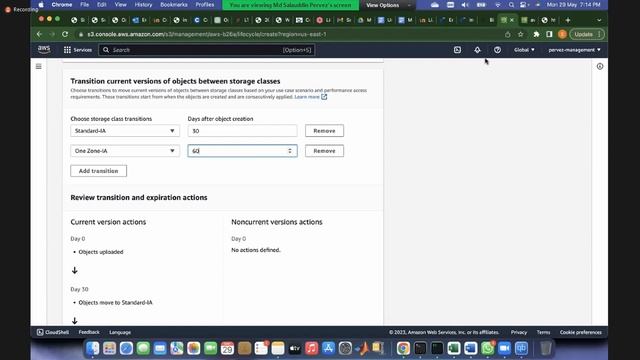The width and height of the screenshot is (640, 360).
Task: Open Zoom in the Dock
Action: (x=504, y=348)
